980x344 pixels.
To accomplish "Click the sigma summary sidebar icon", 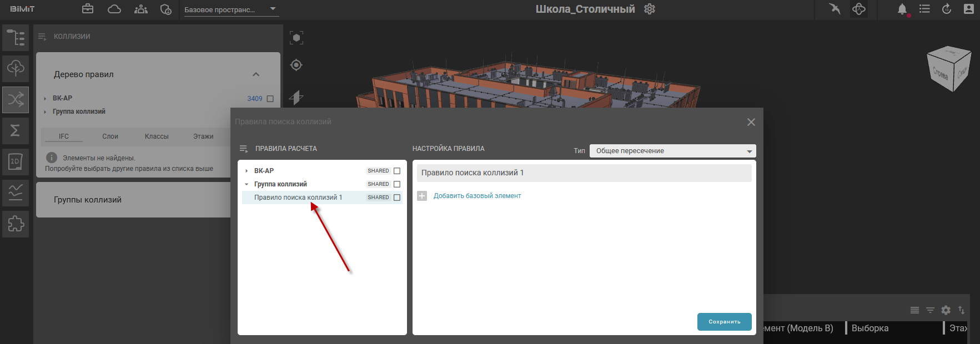I will tap(16, 130).
